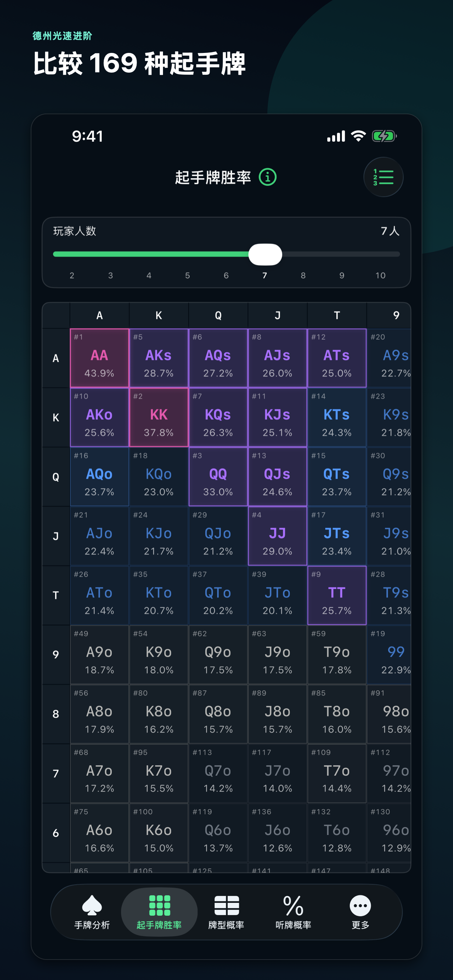
Task: Click column header Q
Action: click(218, 315)
